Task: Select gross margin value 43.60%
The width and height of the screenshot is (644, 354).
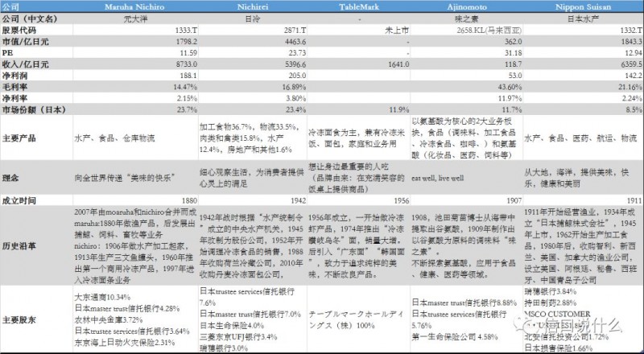Action: 510,87
